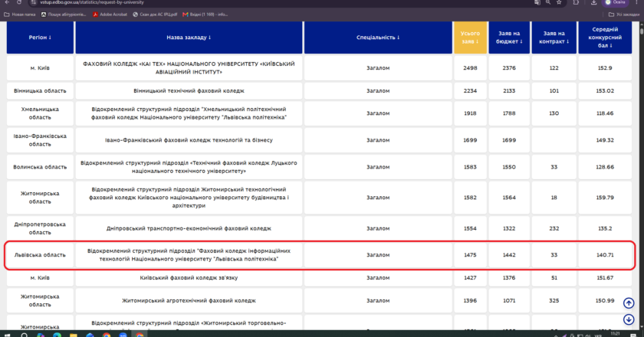Screen dimensions: 644x337
Task: Open the Скан док АС ІРЦ.pdf bookmark
Action: pos(155,15)
